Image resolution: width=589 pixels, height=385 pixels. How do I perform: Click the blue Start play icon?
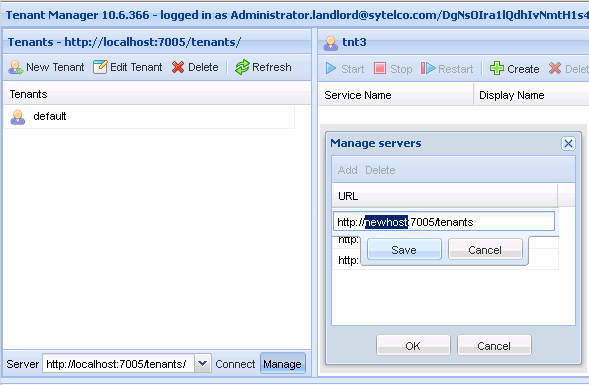tap(331, 69)
